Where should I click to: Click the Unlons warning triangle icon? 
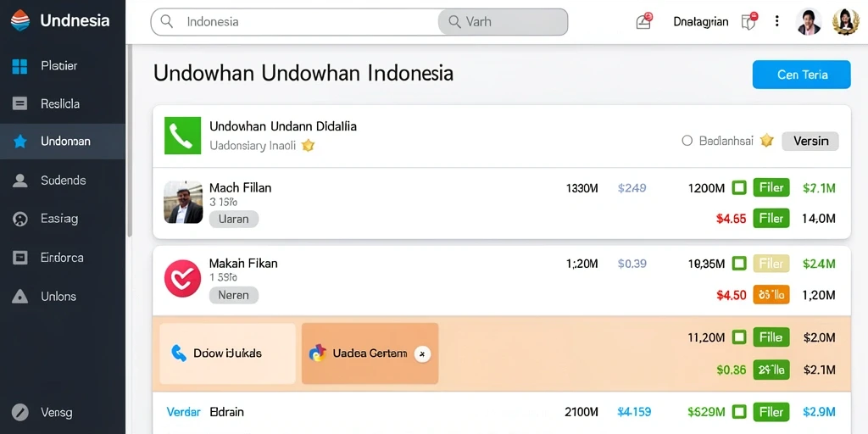(20, 296)
